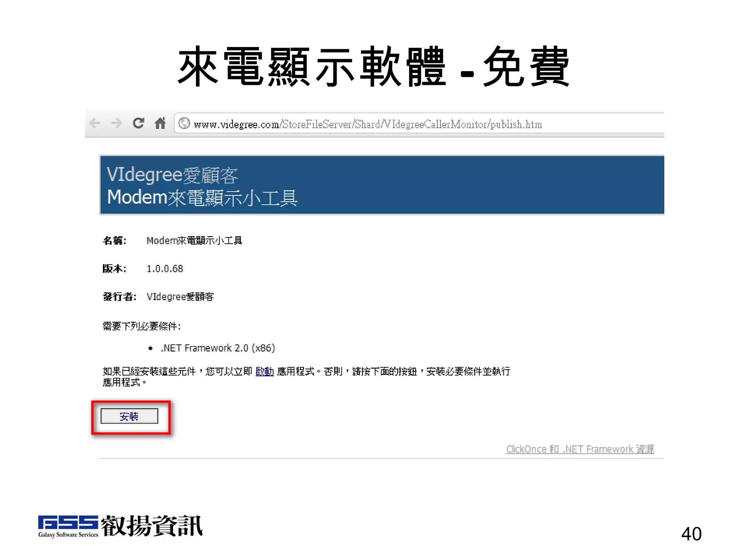Screen dimensions: 747x560
Task: Click the Modem來電顯示小工具 banner subtitle
Action: pyautogui.click(x=202, y=198)
